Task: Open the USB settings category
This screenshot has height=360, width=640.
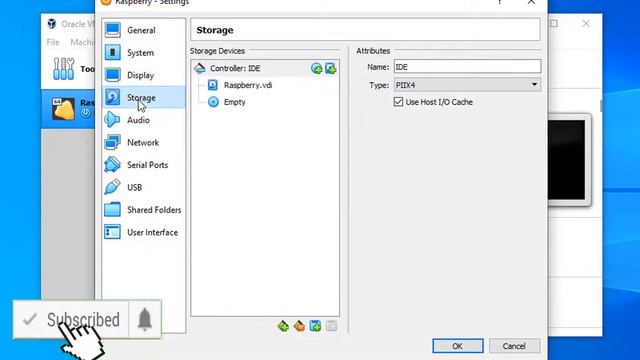Action: [x=143, y=187]
